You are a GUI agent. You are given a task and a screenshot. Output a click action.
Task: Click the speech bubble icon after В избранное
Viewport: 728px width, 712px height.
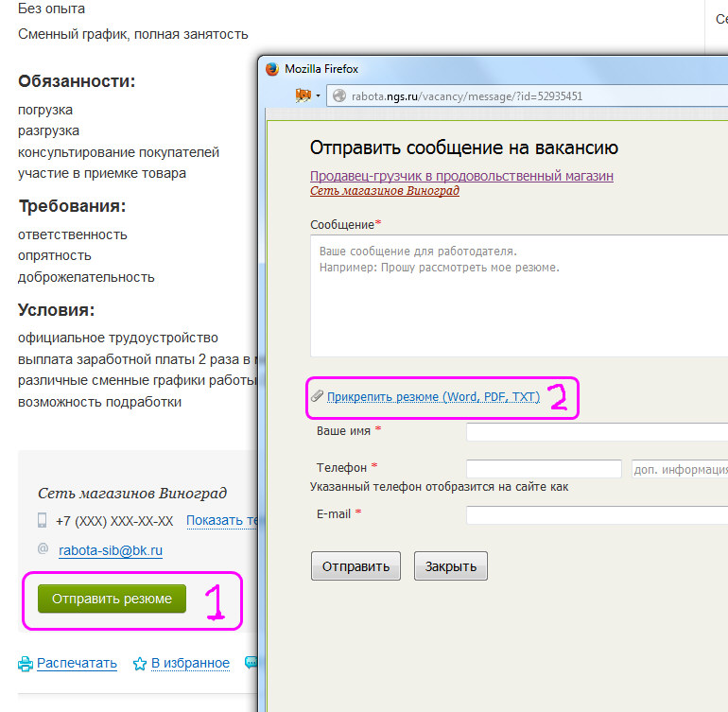[251, 662]
